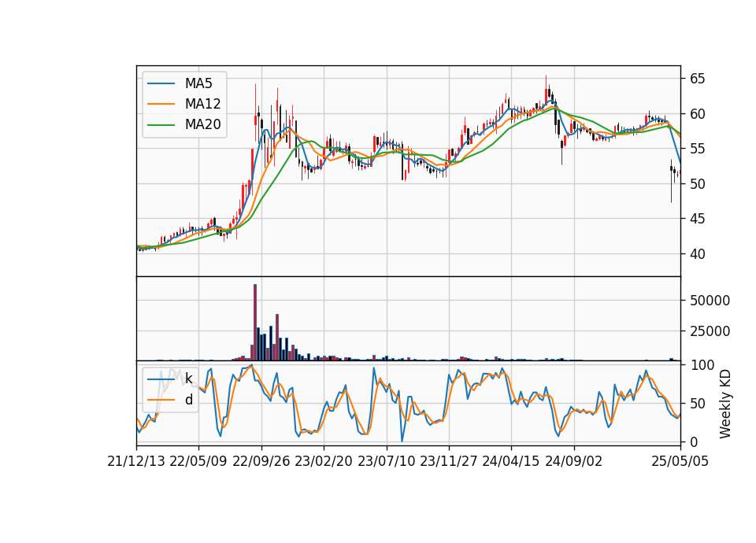Viewport: 756px width, 543px height.
Task: Click the 50 price axis label
Action: [x=697, y=184]
